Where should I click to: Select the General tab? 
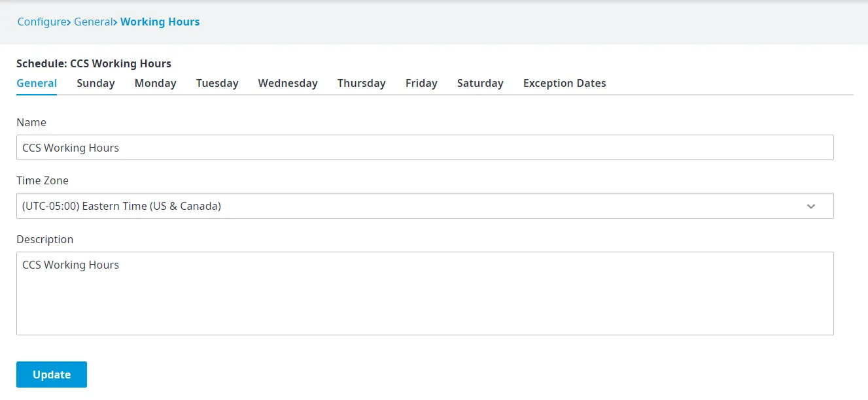point(37,83)
